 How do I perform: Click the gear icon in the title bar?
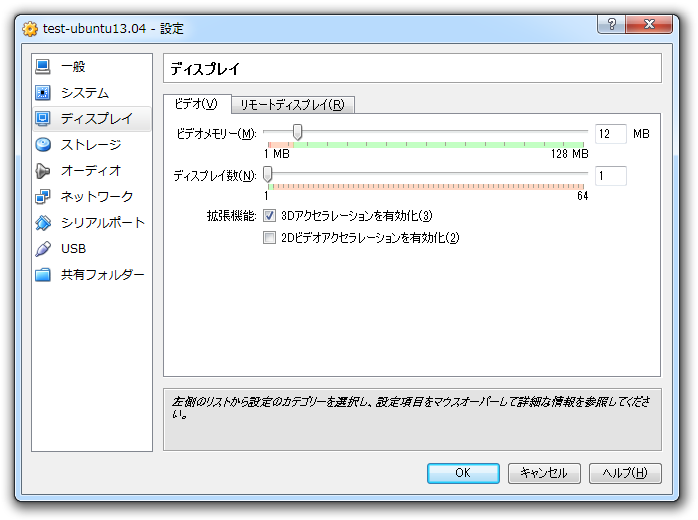[30, 29]
